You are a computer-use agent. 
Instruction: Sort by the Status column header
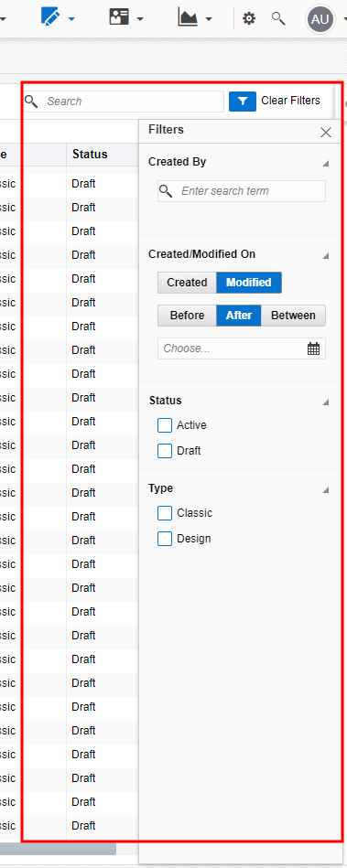click(x=90, y=154)
